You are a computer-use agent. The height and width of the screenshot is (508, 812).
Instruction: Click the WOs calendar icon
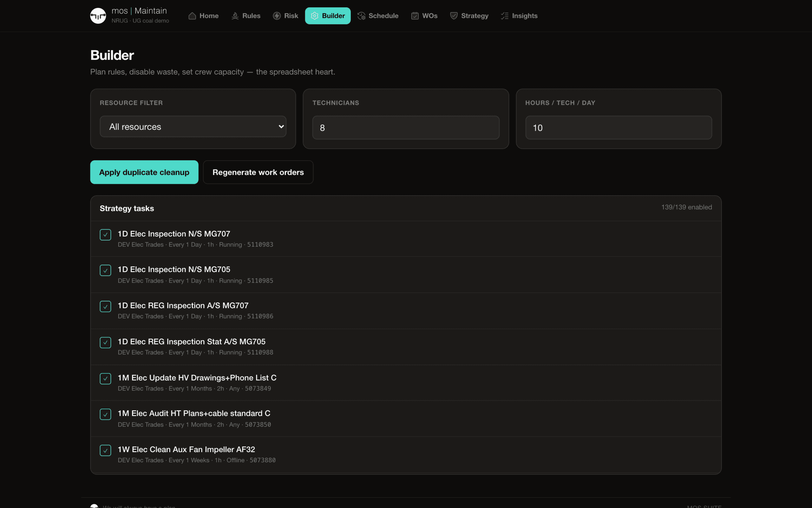coord(415,16)
